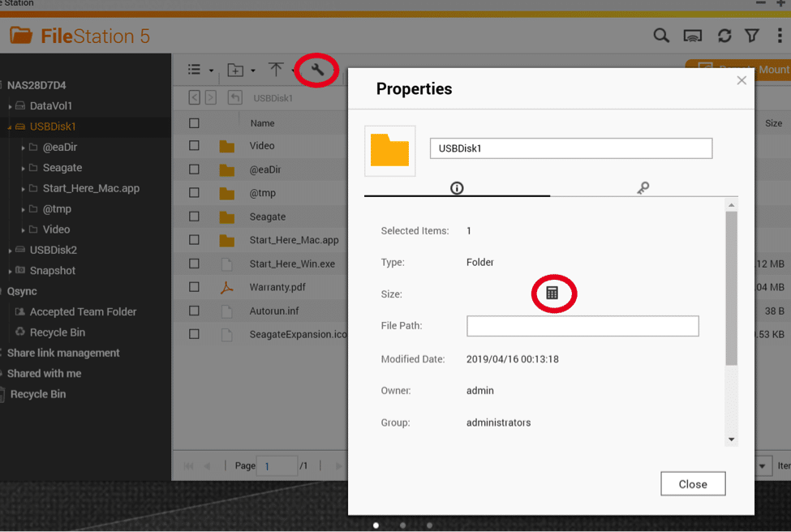Check the box for Start_Here_Win.exe
This screenshot has height=532, width=791.
[x=194, y=264]
